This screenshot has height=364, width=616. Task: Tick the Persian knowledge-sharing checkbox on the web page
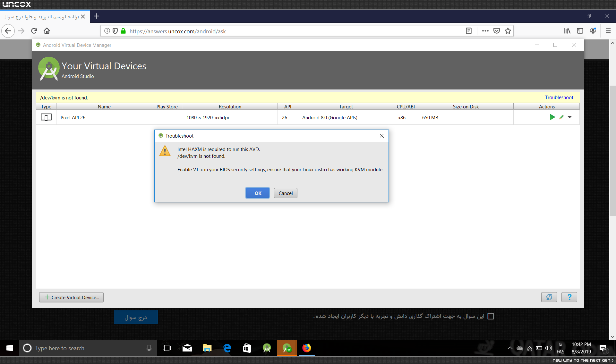tap(491, 317)
